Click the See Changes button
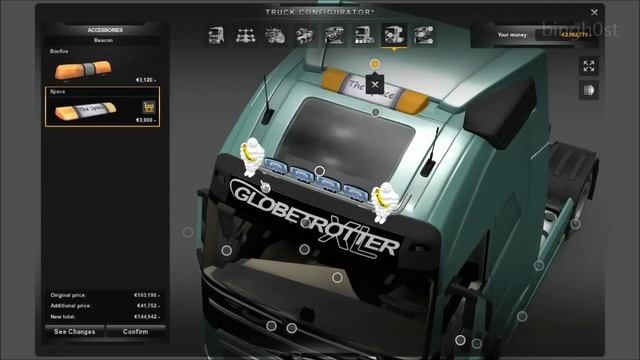640x360 pixels. pos(75,331)
